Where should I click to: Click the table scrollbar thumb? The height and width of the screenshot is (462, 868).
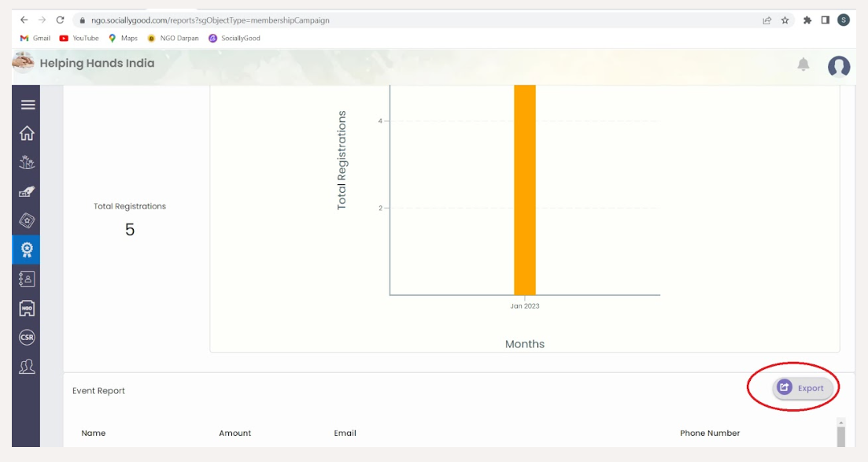click(841, 437)
